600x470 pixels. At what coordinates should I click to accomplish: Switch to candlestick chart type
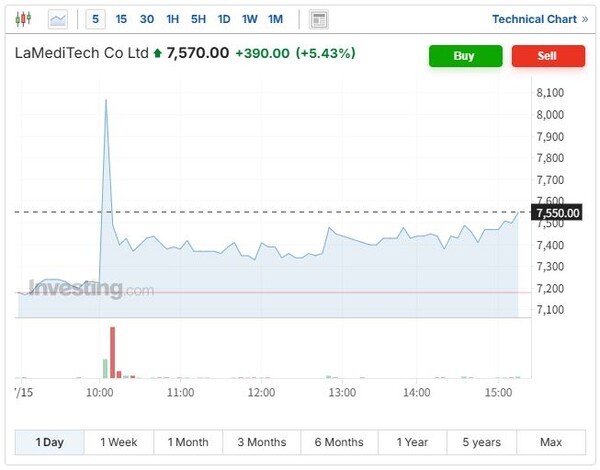point(24,19)
